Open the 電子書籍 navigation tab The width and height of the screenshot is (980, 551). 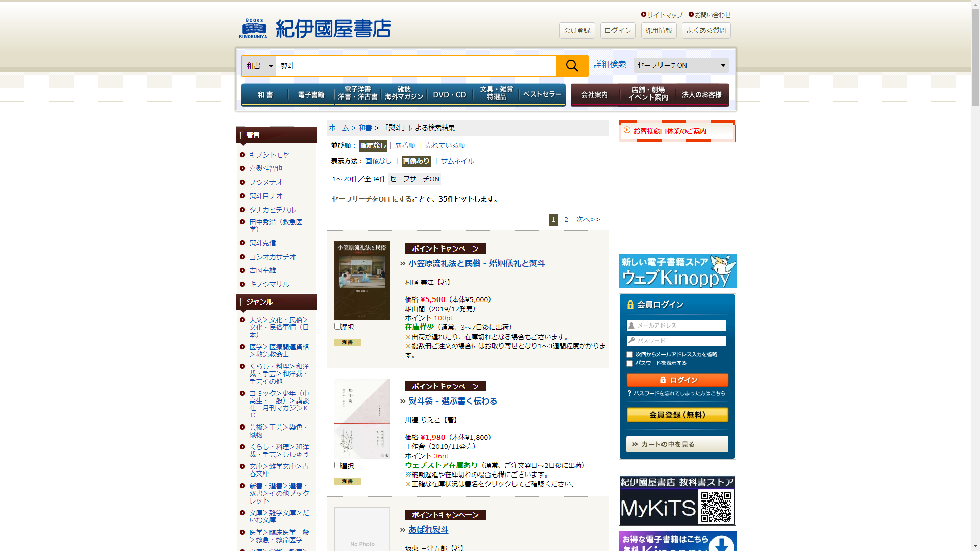click(311, 95)
